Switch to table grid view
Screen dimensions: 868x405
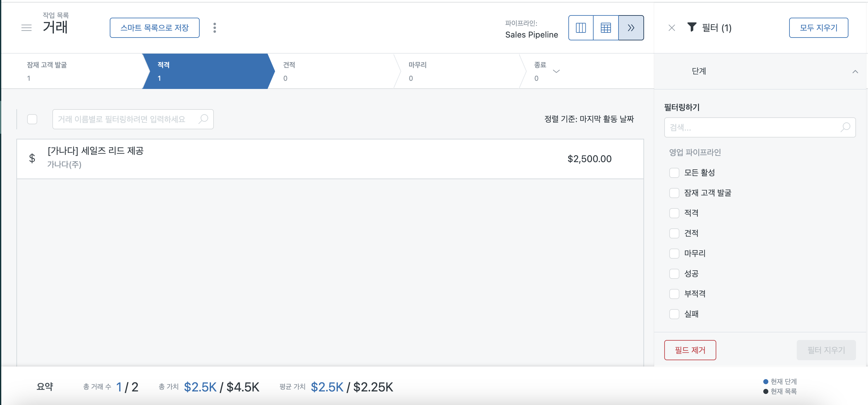point(606,28)
